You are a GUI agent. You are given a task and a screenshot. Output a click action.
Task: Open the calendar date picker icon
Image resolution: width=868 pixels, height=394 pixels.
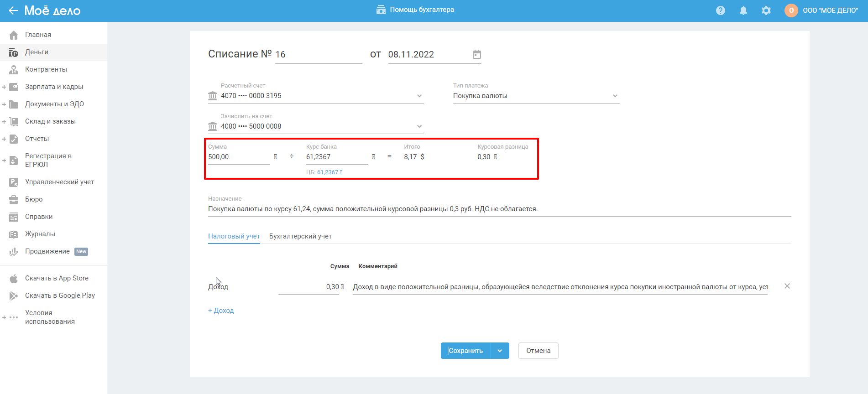coord(477,54)
